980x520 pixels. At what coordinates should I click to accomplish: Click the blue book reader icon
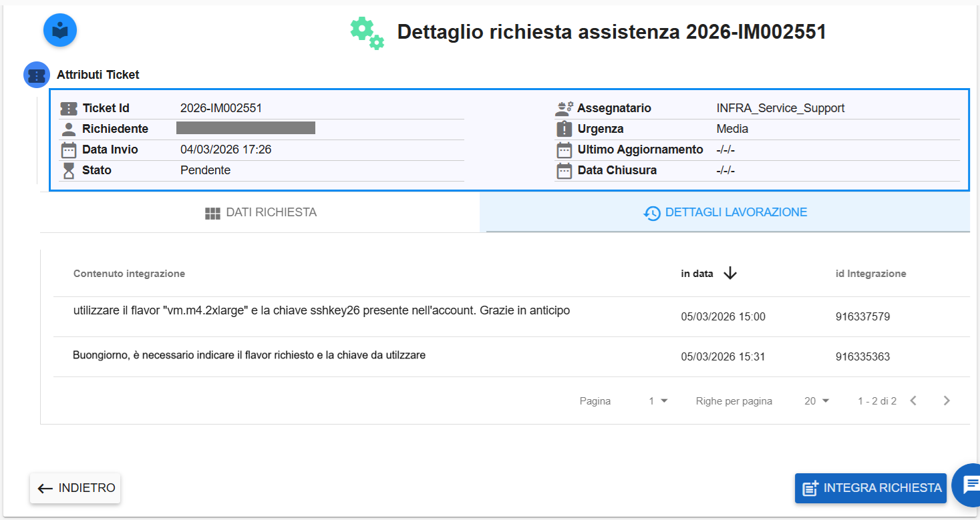pyautogui.click(x=60, y=30)
